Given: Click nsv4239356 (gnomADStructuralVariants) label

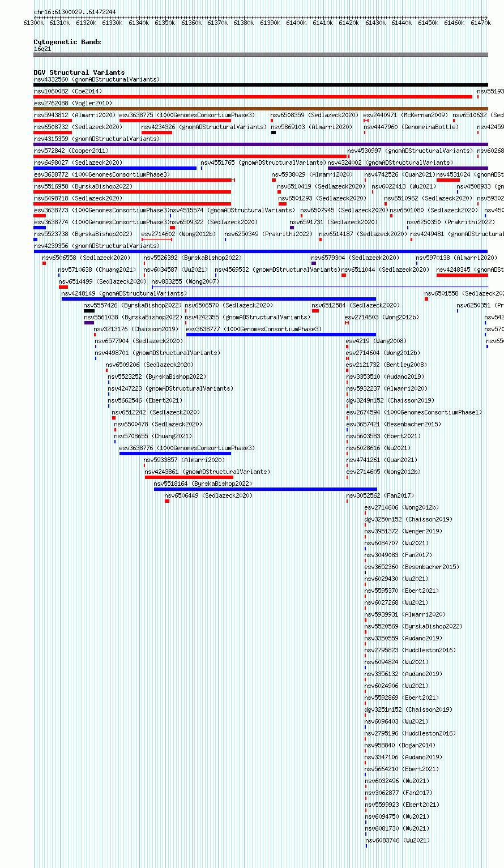Looking at the screenshot, I should point(97,246).
